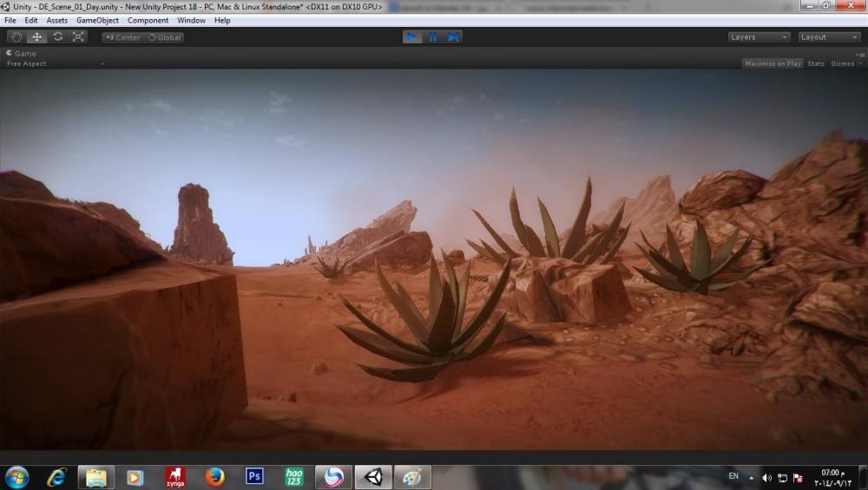Screen dimensions: 868x490
Task: Open the Help menu
Action: pyautogui.click(x=222, y=21)
